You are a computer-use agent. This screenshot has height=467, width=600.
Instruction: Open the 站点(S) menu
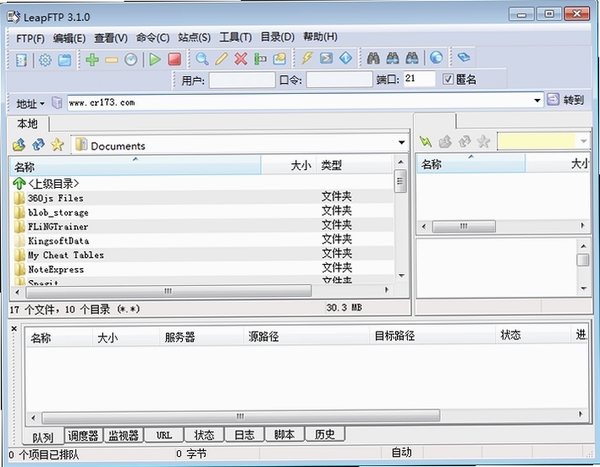(194, 38)
